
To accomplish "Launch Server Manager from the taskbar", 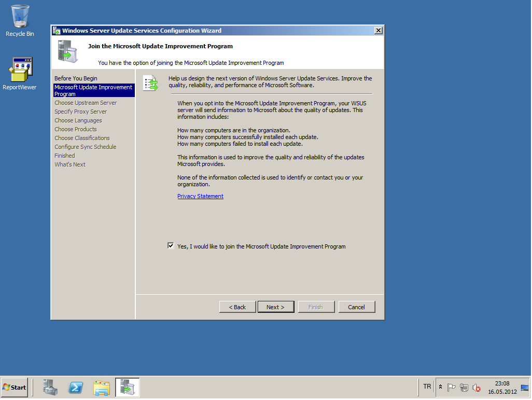I will click(x=51, y=387).
